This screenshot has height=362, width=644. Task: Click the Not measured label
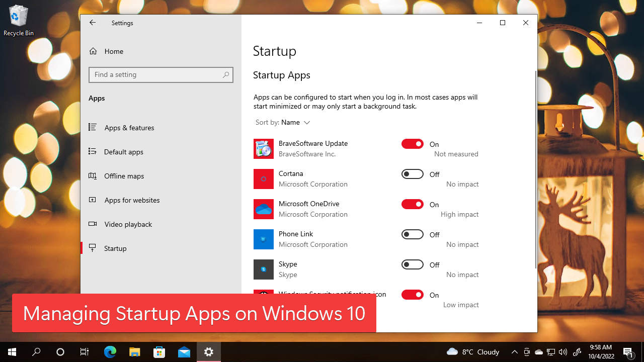click(x=456, y=154)
